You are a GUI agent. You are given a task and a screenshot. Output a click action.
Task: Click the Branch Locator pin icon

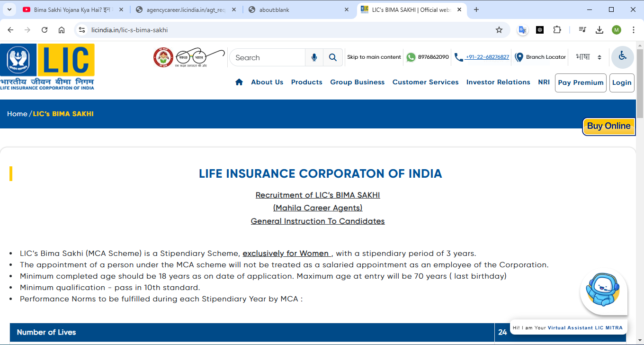[519, 57]
